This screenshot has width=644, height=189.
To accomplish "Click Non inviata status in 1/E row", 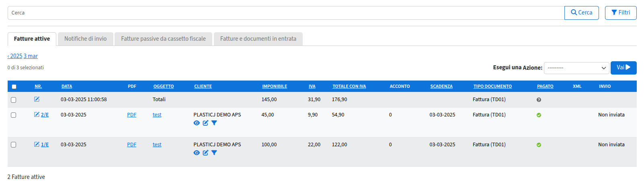I will (611, 144).
